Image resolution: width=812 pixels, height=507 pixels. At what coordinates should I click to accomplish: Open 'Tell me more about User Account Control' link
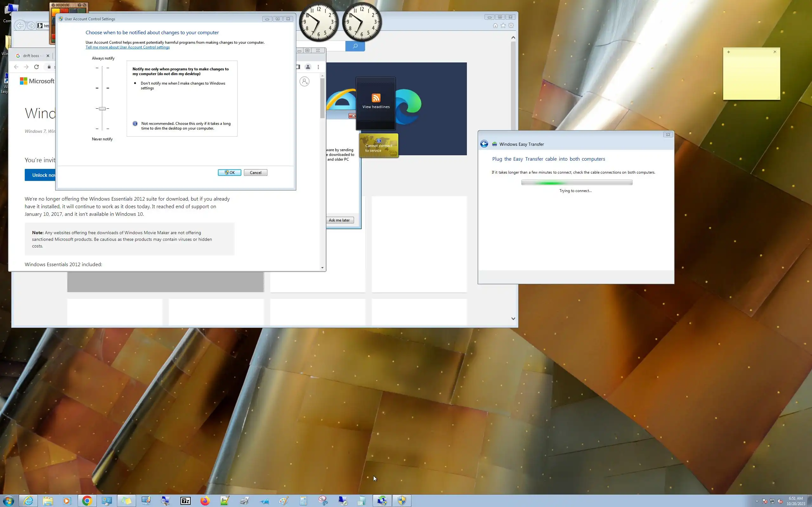[x=128, y=47]
